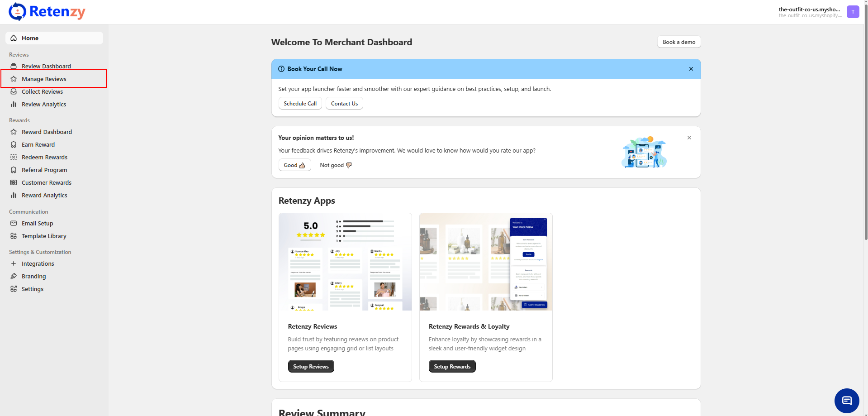Image resolution: width=868 pixels, height=416 pixels.
Task: Click the Setup Rewards button
Action: click(452, 366)
